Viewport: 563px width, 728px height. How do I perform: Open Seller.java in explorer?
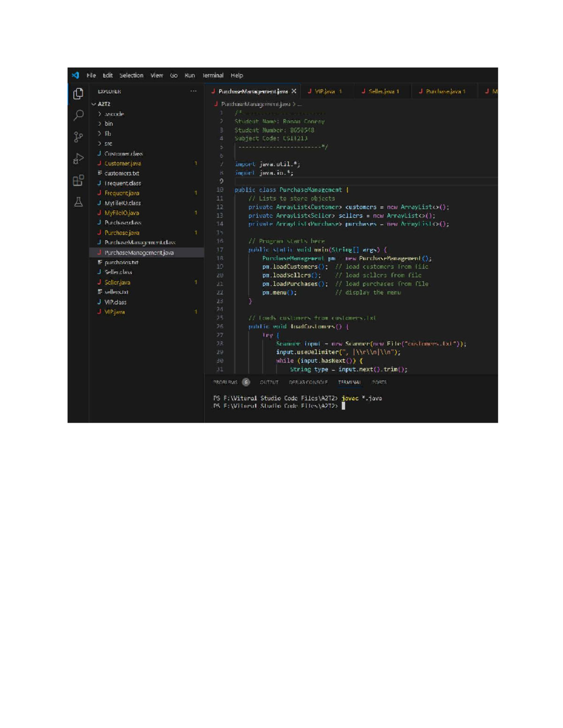click(146, 282)
